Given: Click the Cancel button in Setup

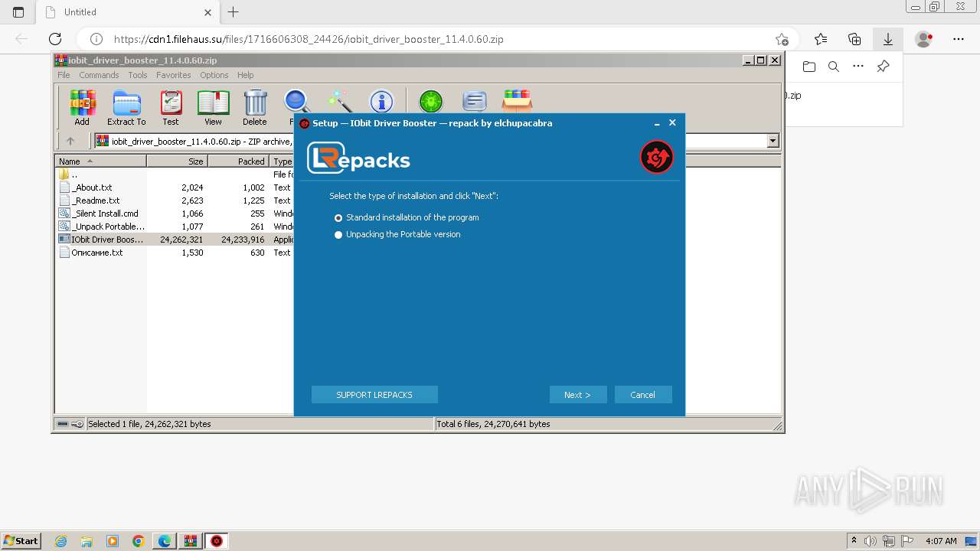Looking at the screenshot, I should point(643,395).
